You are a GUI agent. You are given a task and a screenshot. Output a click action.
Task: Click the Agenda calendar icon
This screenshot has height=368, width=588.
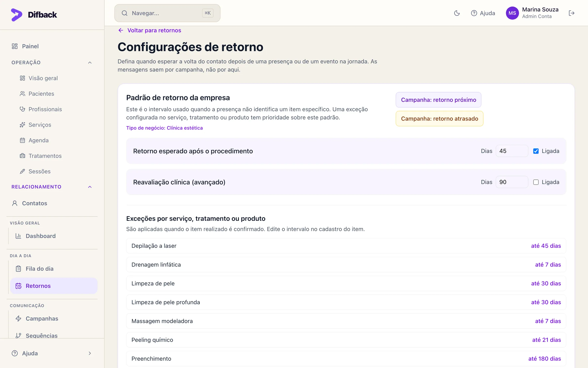pos(22,140)
